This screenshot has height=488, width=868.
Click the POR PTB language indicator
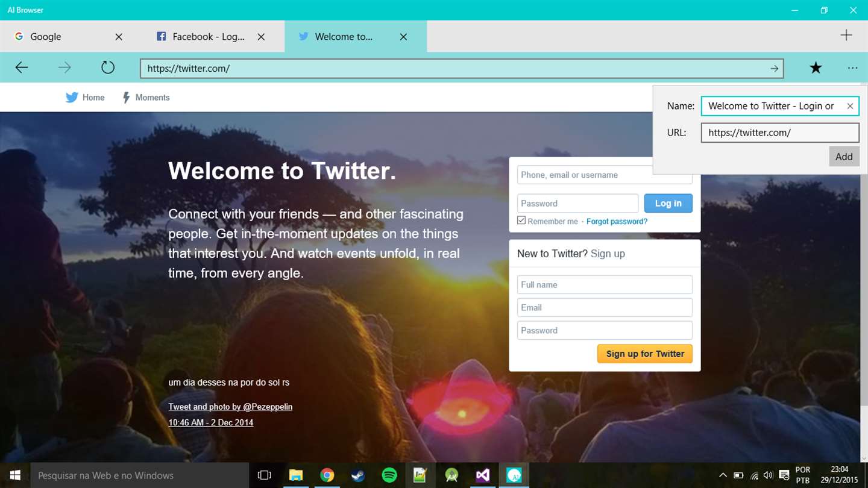[803, 475]
